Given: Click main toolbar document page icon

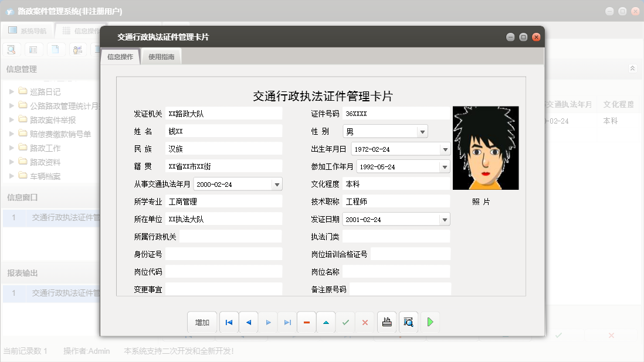Looking at the screenshot, I should pos(55,50).
